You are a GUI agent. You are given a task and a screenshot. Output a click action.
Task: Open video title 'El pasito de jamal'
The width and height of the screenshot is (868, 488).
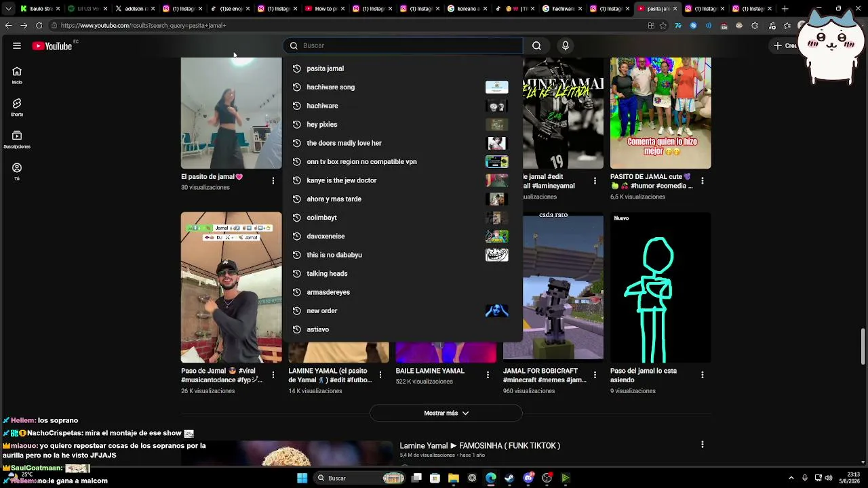[x=212, y=177]
